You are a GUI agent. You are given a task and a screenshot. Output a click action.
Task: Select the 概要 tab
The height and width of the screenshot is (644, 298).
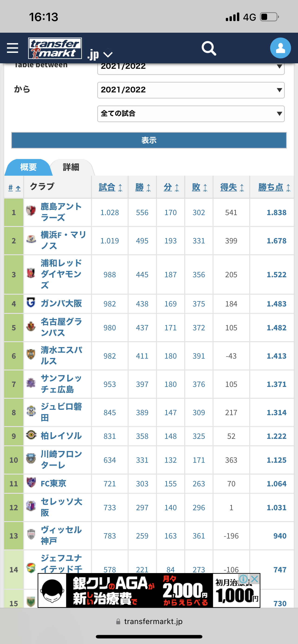pyautogui.click(x=28, y=167)
